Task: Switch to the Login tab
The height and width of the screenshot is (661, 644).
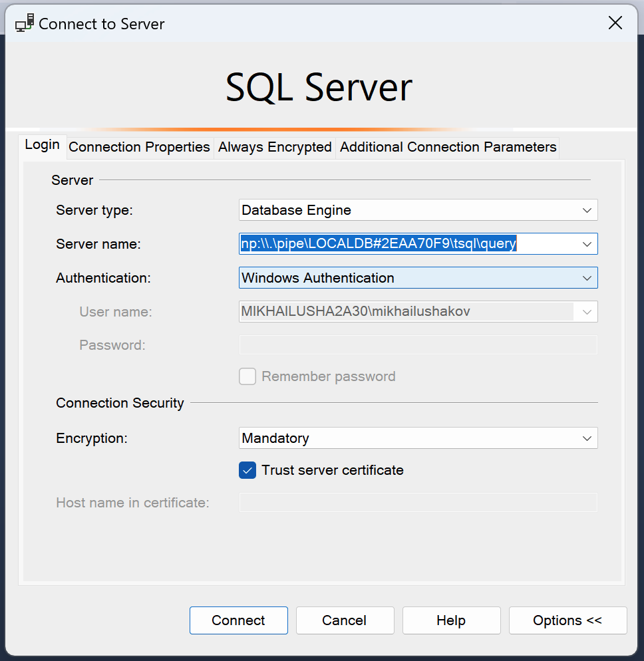Action: (x=43, y=146)
